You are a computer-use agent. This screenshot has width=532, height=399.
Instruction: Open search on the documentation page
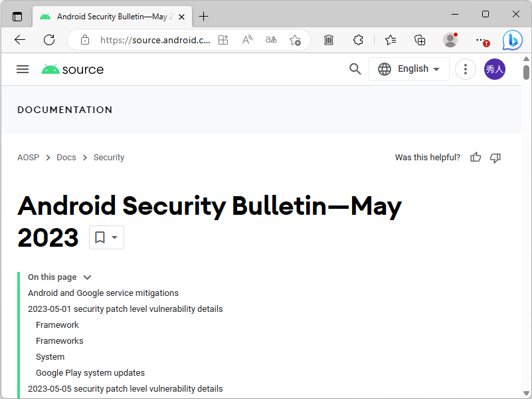[355, 68]
